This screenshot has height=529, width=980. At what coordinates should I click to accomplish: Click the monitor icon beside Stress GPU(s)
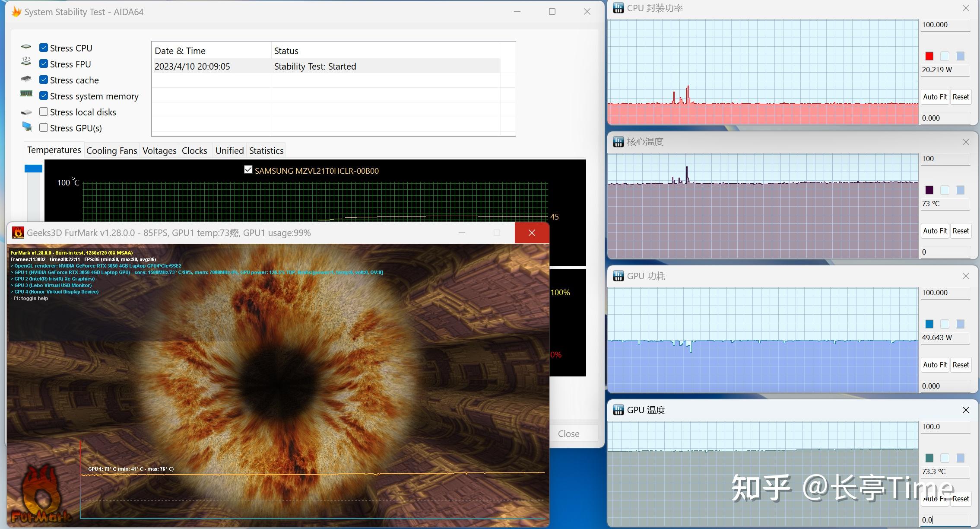pyautogui.click(x=27, y=127)
